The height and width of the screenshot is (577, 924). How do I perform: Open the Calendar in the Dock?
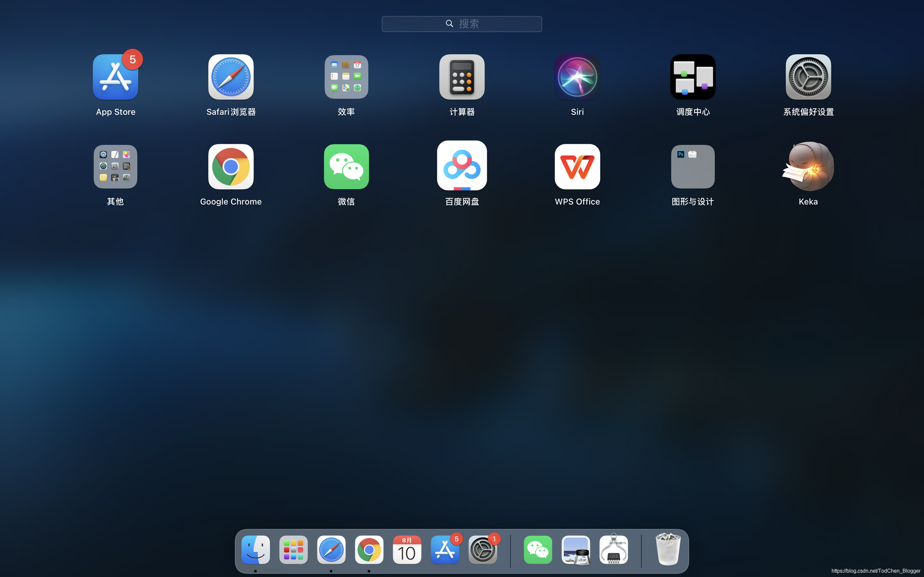[x=406, y=550]
